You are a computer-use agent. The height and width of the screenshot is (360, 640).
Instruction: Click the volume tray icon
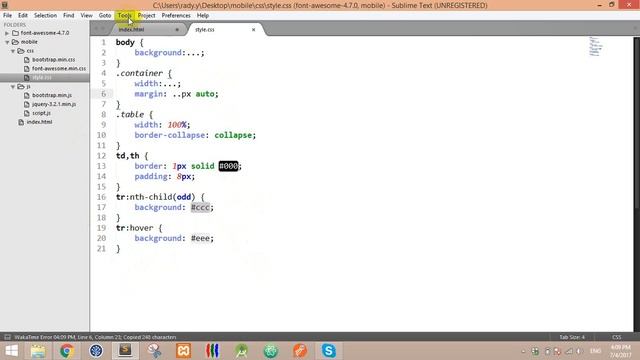(579, 351)
